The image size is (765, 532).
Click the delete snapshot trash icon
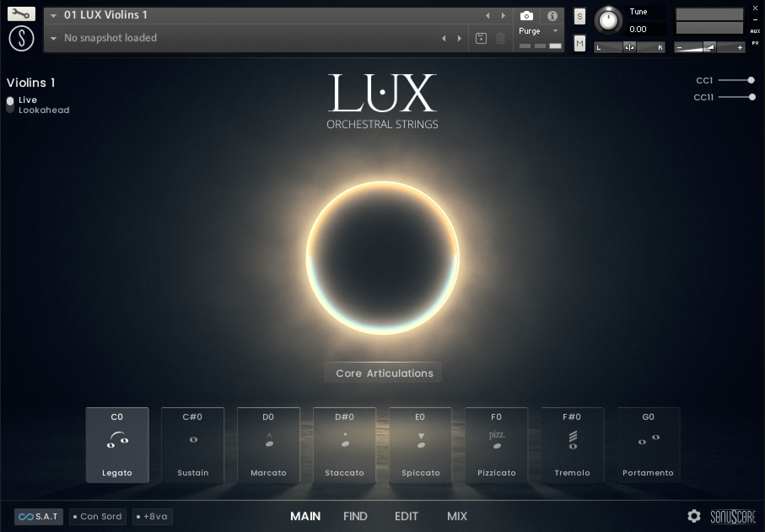pos(500,38)
